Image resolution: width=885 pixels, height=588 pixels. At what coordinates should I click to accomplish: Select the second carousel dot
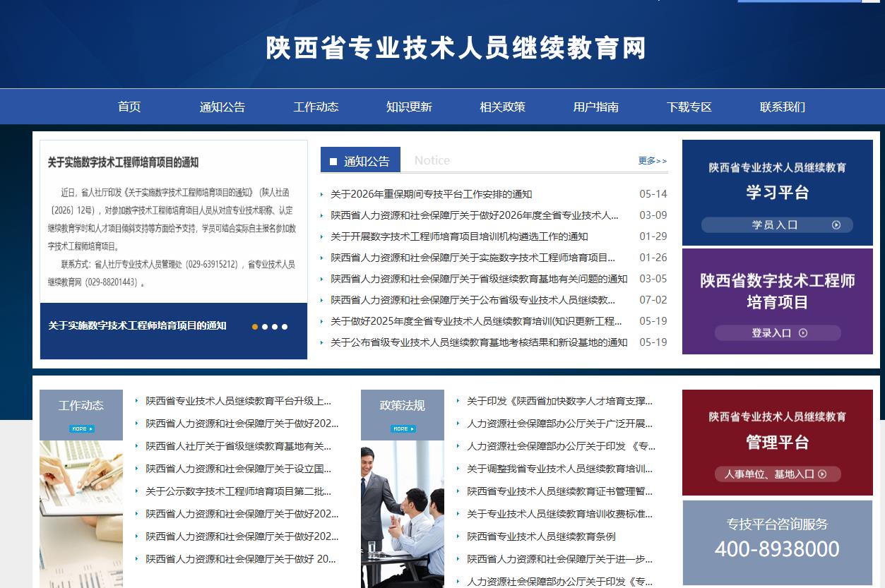(265, 327)
